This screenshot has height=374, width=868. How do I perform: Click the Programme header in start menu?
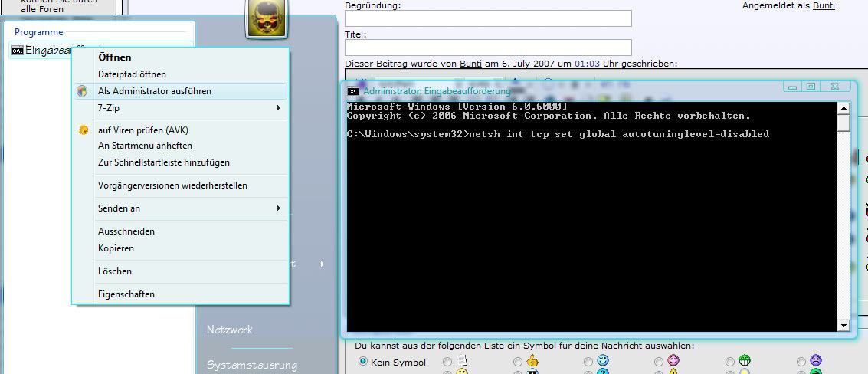(39, 32)
